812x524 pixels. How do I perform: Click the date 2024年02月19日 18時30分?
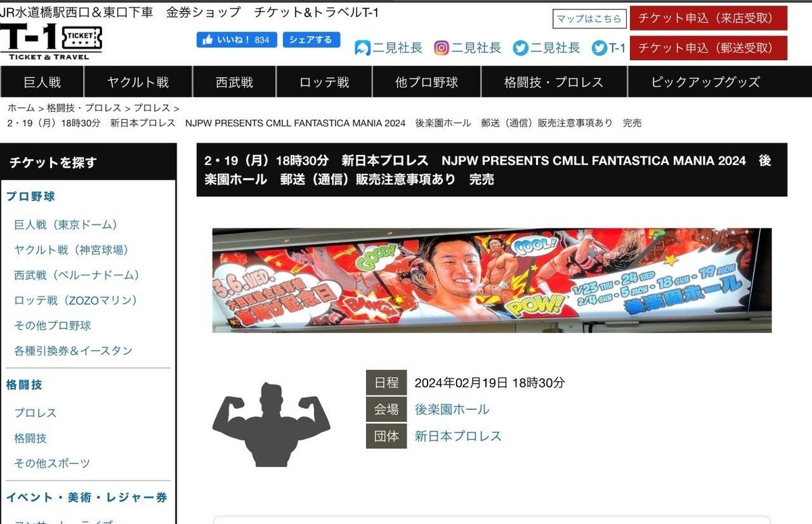coord(490,383)
